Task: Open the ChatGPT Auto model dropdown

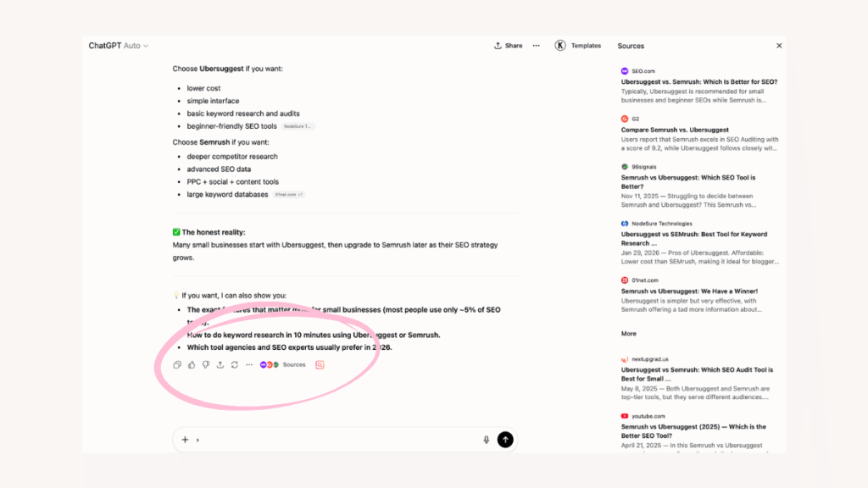Action: (x=118, y=45)
